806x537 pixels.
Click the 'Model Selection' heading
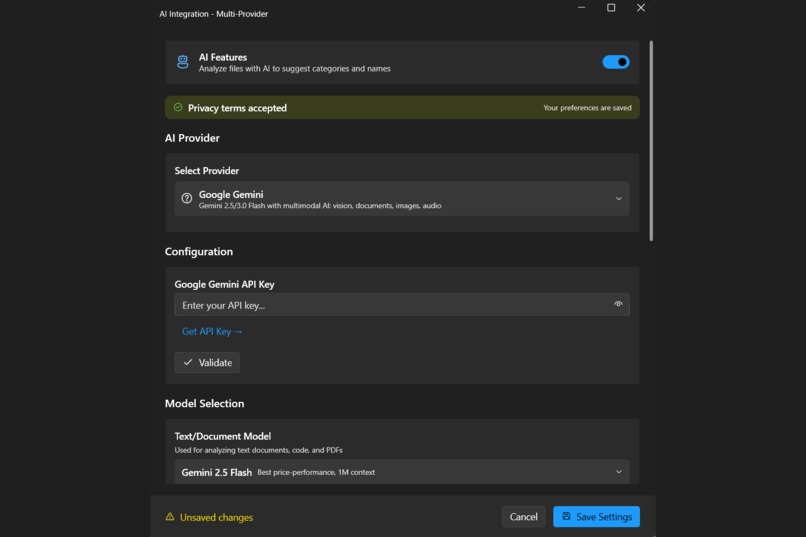[x=205, y=403]
